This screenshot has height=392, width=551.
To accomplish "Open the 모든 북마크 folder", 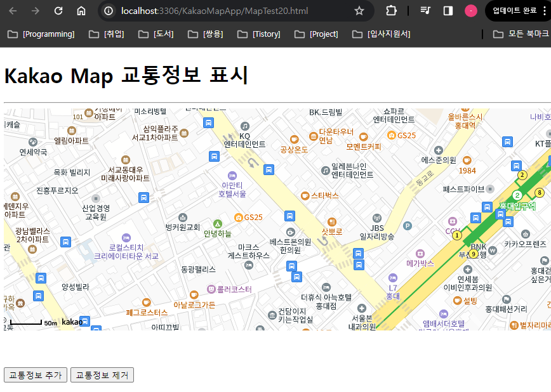I will (521, 34).
